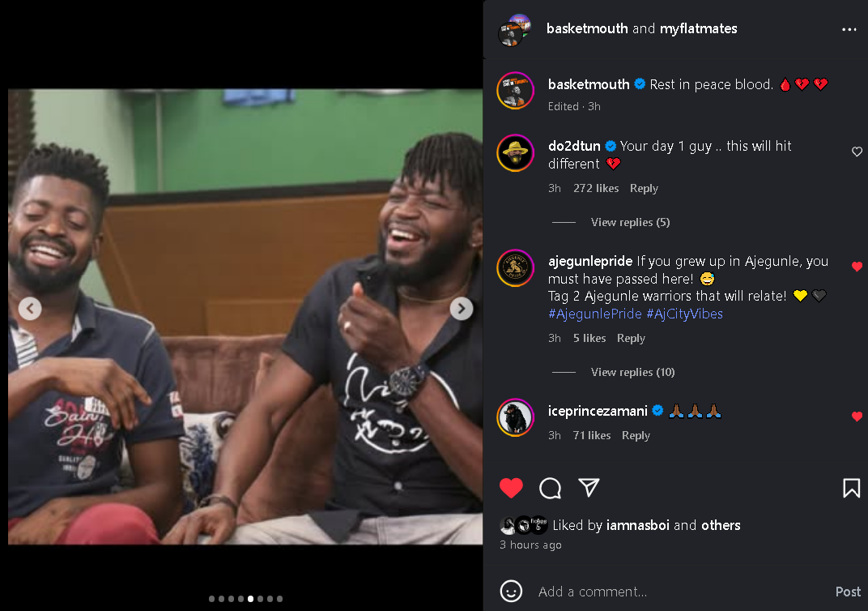Unlike the post using red heart
The height and width of the screenshot is (611, 868).
pos(511,488)
